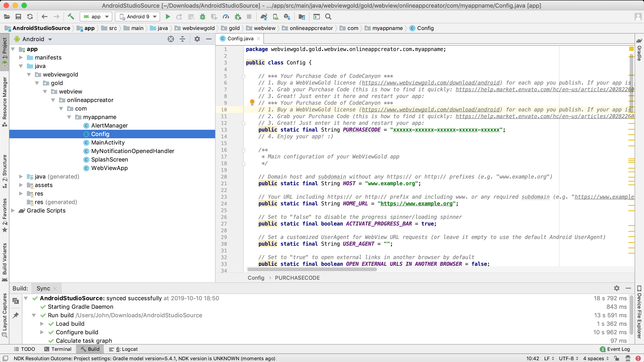Click the 10:42 cursor position indicator
644x362 pixels.
[532, 358]
